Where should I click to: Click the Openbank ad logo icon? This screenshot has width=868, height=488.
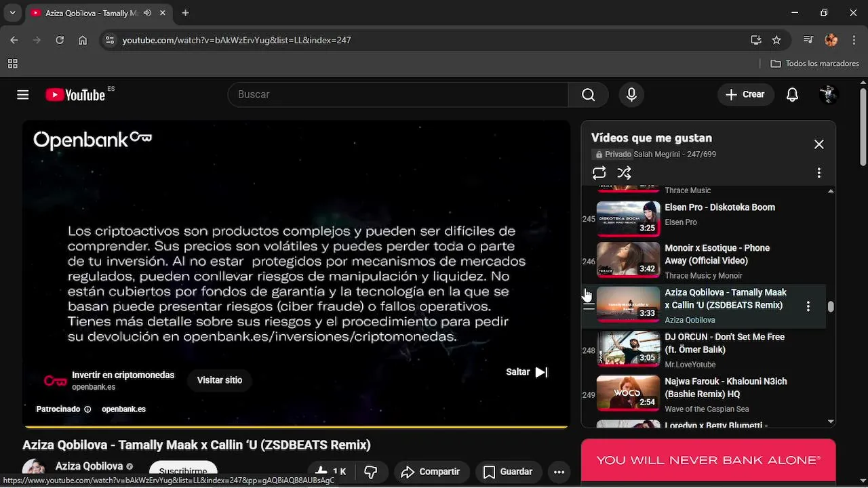pos(56,381)
